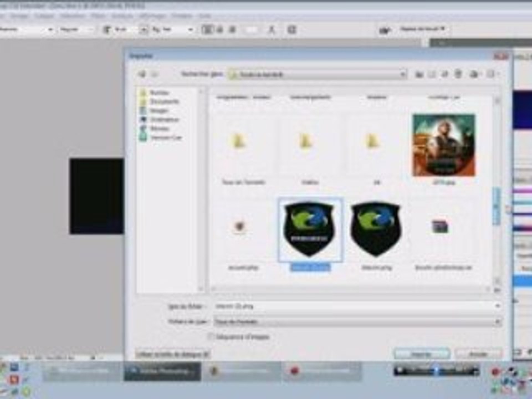Click the Utiliser la boîte de dialogue button
The width and height of the screenshot is (532, 399).
pyautogui.click(x=173, y=355)
